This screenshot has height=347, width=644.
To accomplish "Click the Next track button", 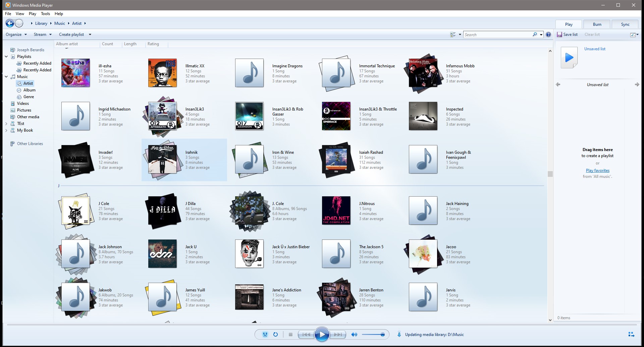I will pos(338,334).
